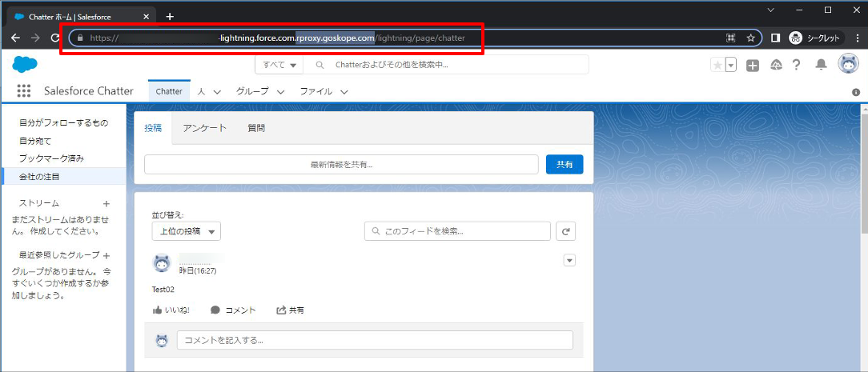Image resolution: width=868 pixels, height=372 pixels.
Task: Refresh the feed with the refresh icon
Action: (566, 231)
